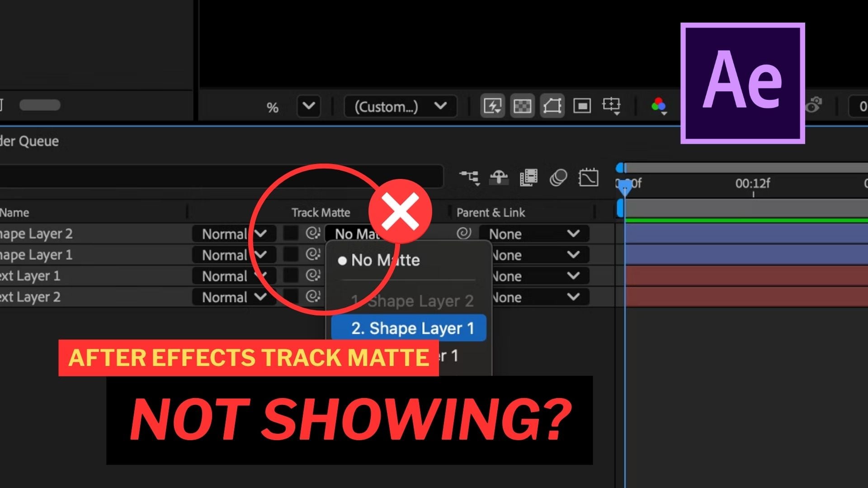Image resolution: width=868 pixels, height=488 pixels.
Task: Open the (Custom...) resolution dropdown
Action: tap(401, 107)
